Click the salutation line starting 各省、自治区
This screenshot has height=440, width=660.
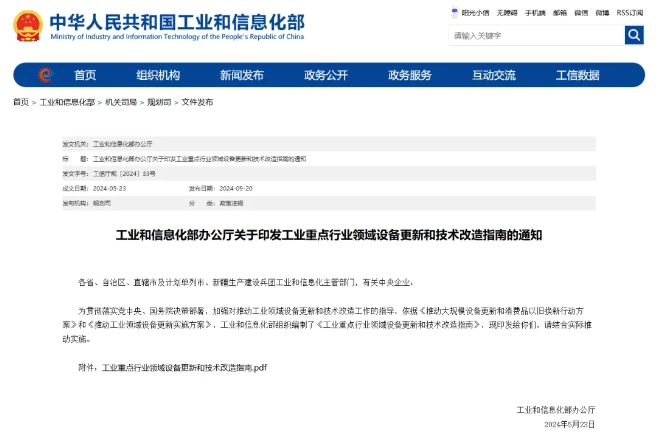point(246,282)
